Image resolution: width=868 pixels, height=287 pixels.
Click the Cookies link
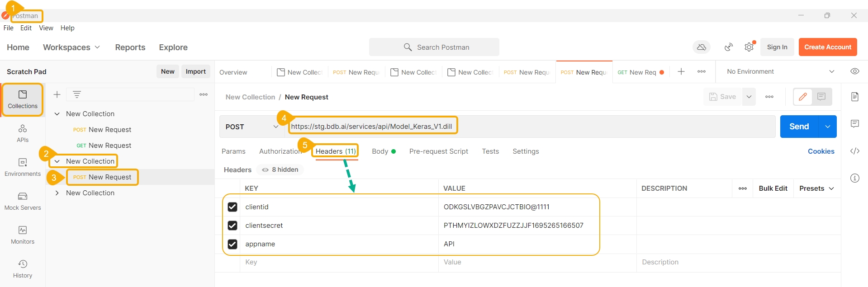tap(821, 151)
